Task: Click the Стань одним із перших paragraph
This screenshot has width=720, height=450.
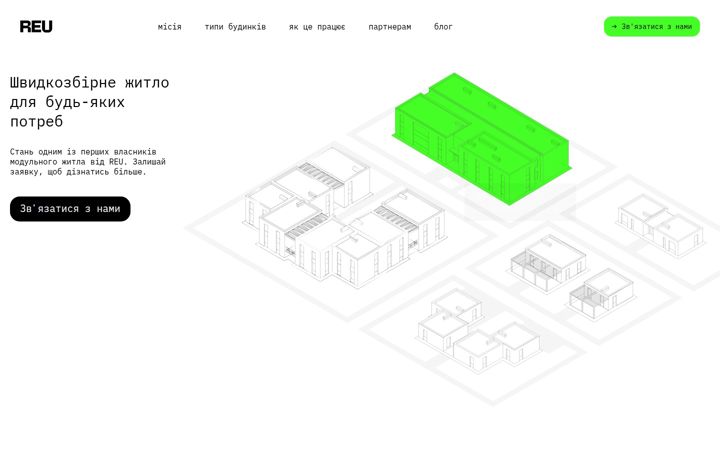Action: [88, 162]
